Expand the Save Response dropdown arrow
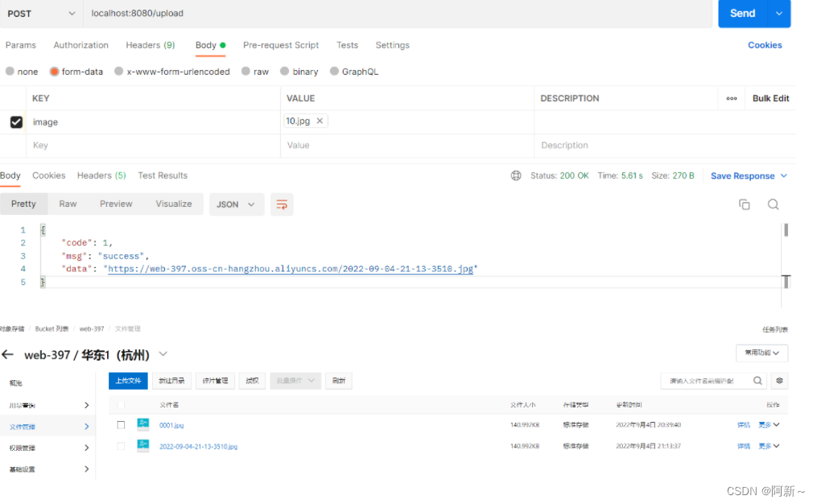Viewport: 817px width, 504px height. coord(784,176)
